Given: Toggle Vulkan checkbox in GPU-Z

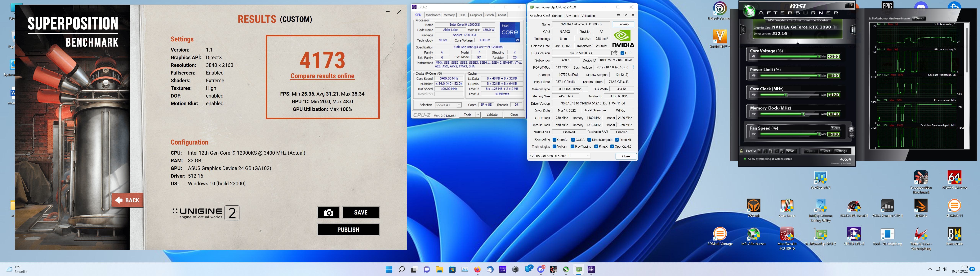Looking at the screenshot, I should tap(554, 147).
